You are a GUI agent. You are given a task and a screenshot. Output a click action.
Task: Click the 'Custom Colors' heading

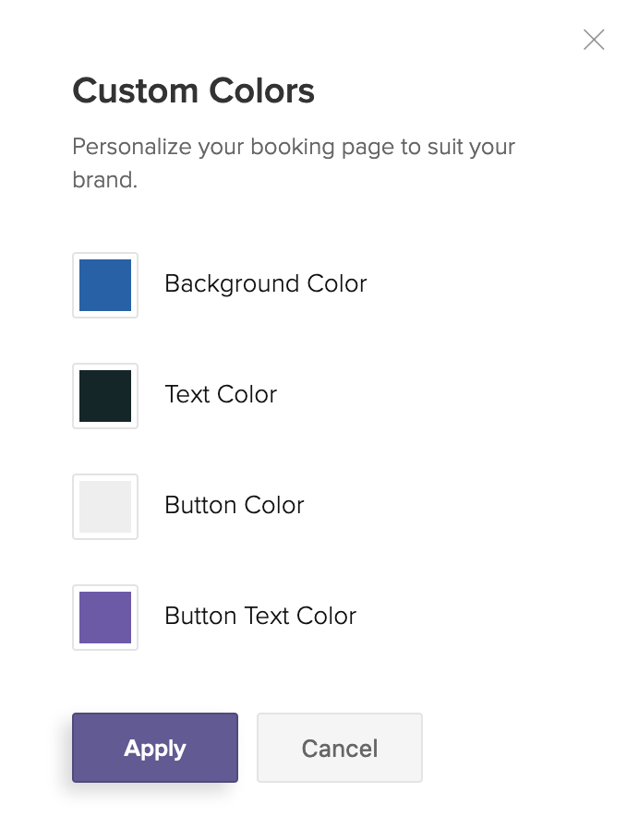click(x=194, y=91)
